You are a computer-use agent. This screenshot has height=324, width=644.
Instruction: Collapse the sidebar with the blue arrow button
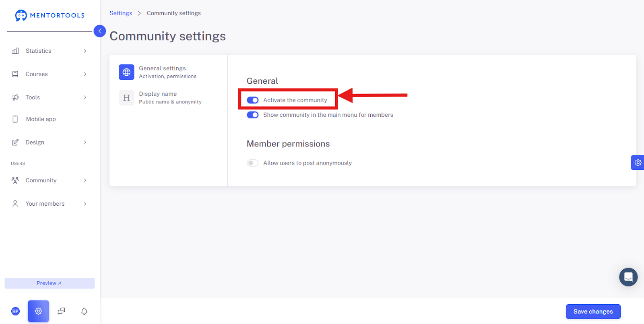tap(100, 31)
